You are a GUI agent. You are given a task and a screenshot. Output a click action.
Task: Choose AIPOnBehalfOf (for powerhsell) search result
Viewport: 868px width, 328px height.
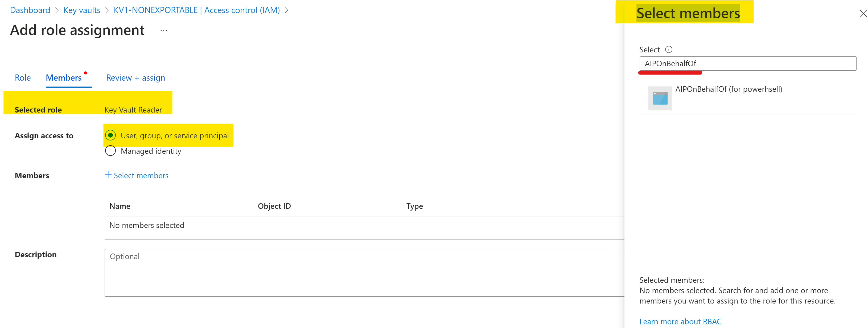[x=729, y=89]
